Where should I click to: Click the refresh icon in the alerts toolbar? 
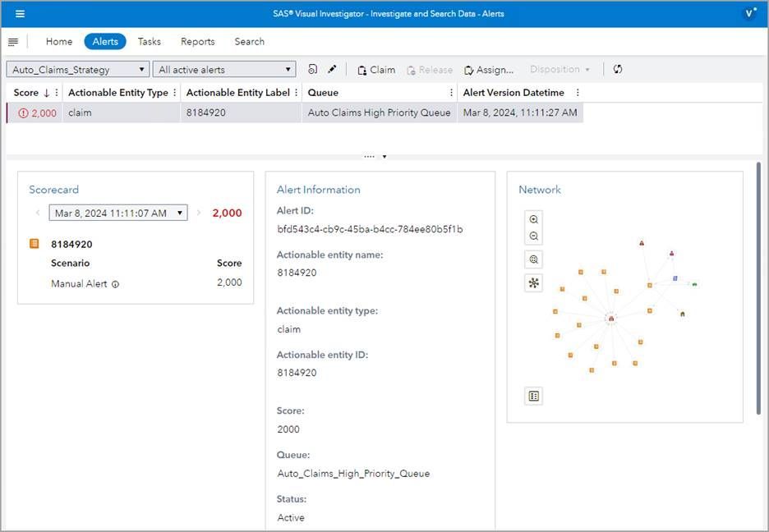(618, 69)
